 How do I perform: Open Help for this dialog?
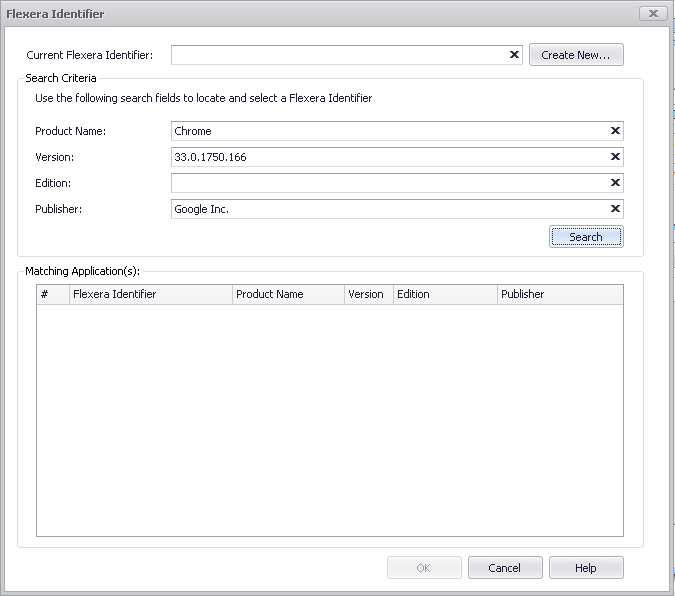pyautogui.click(x=586, y=568)
